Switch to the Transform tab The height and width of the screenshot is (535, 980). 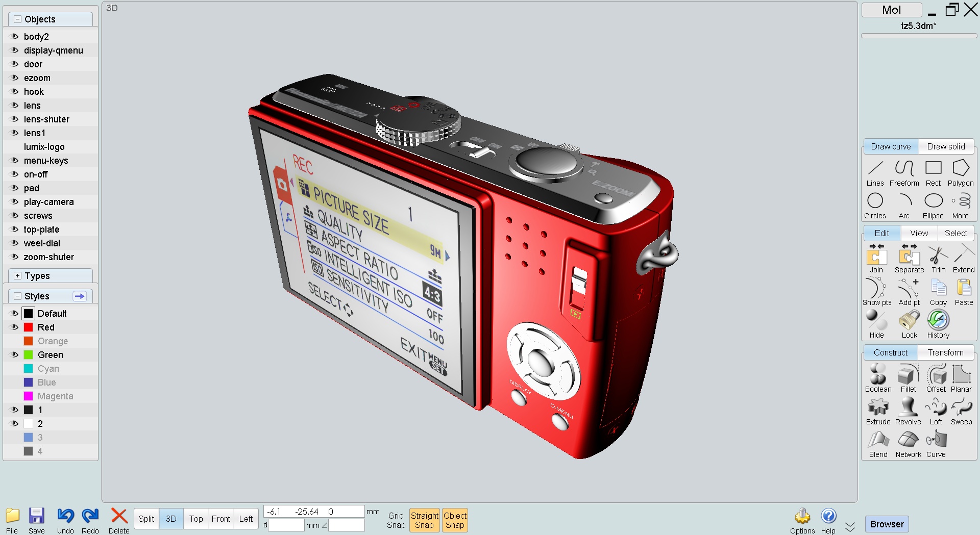945,352
